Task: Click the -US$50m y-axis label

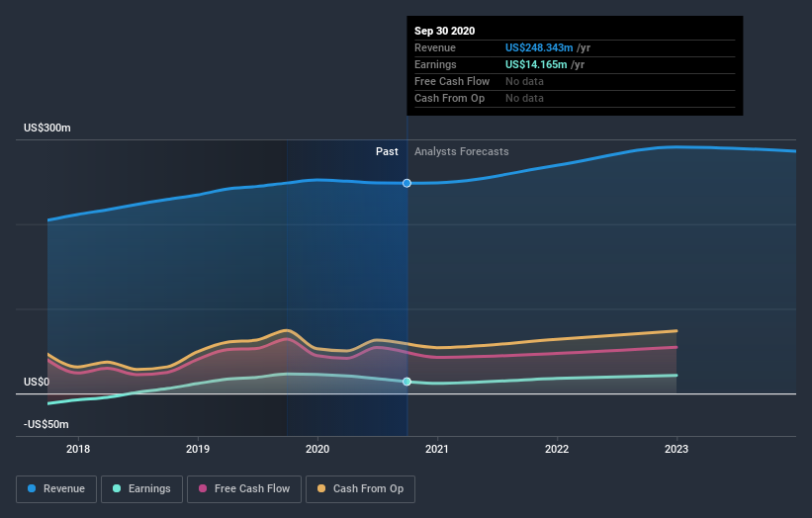Action: [x=46, y=424]
